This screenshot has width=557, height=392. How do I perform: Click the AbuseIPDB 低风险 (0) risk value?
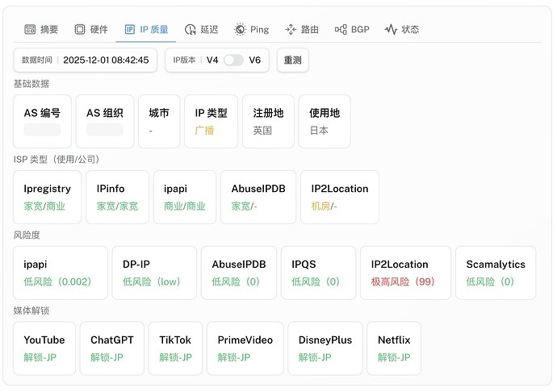pyautogui.click(x=236, y=281)
